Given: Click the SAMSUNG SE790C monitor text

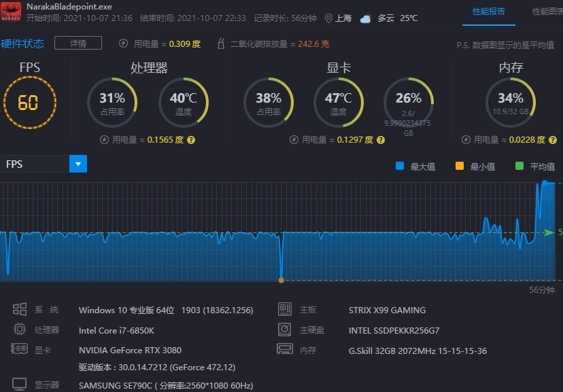Looking at the screenshot, I should pos(166,385).
